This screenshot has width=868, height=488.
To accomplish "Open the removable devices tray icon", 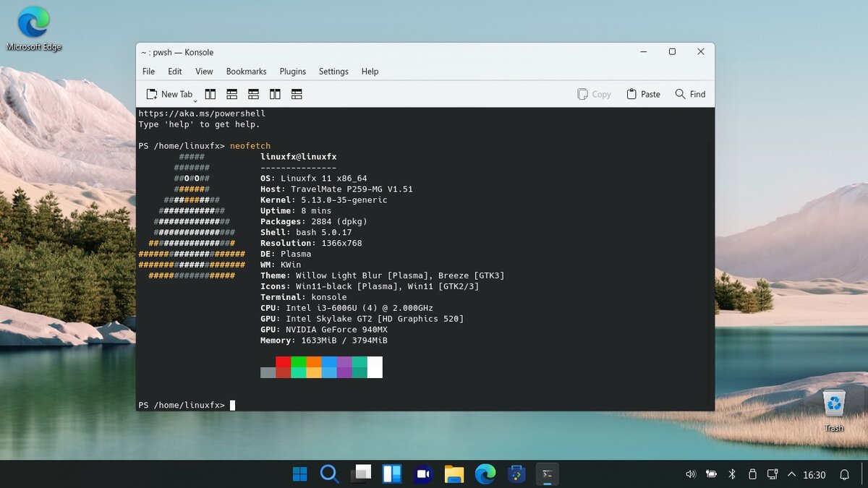I will pyautogui.click(x=752, y=474).
